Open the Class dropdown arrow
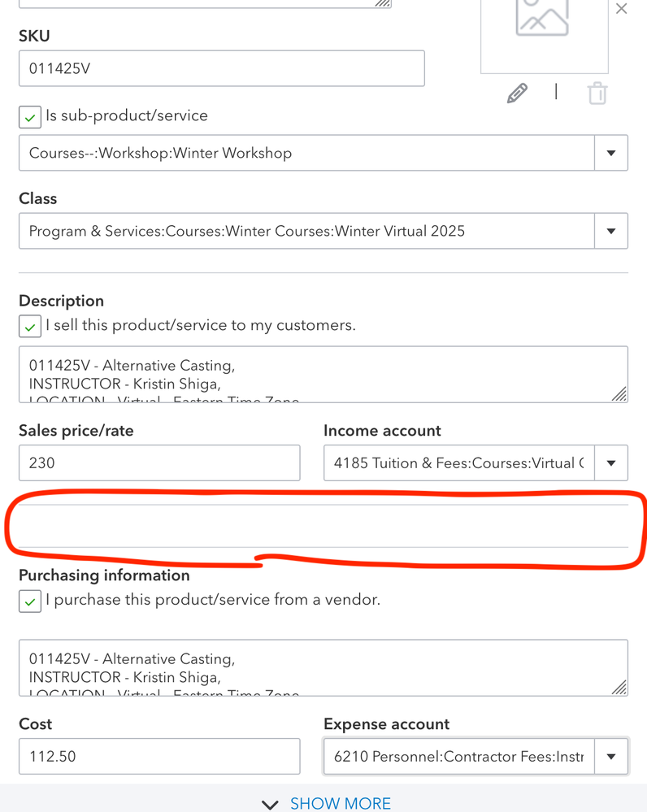The width and height of the screenshot is (647, 812). coord(611,231)
